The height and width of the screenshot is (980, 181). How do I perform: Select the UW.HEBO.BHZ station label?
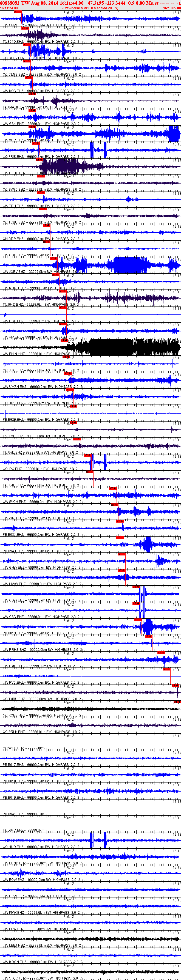coord(15,173)
